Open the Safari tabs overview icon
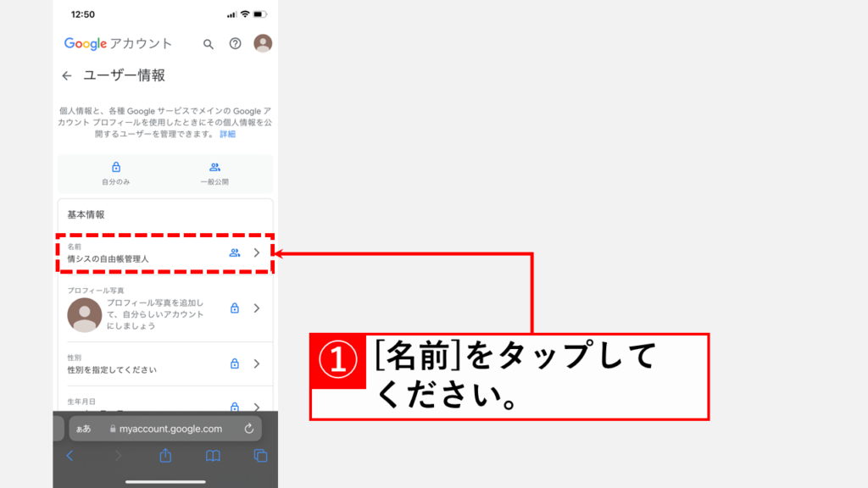Image resolution: width=868 pixels, height=488 pixels. point(260,456)
